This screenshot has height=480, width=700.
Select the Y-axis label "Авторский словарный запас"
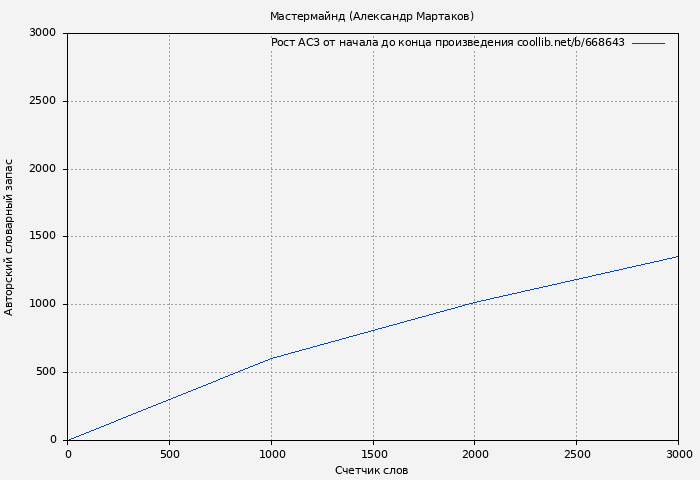click(9, 237)
